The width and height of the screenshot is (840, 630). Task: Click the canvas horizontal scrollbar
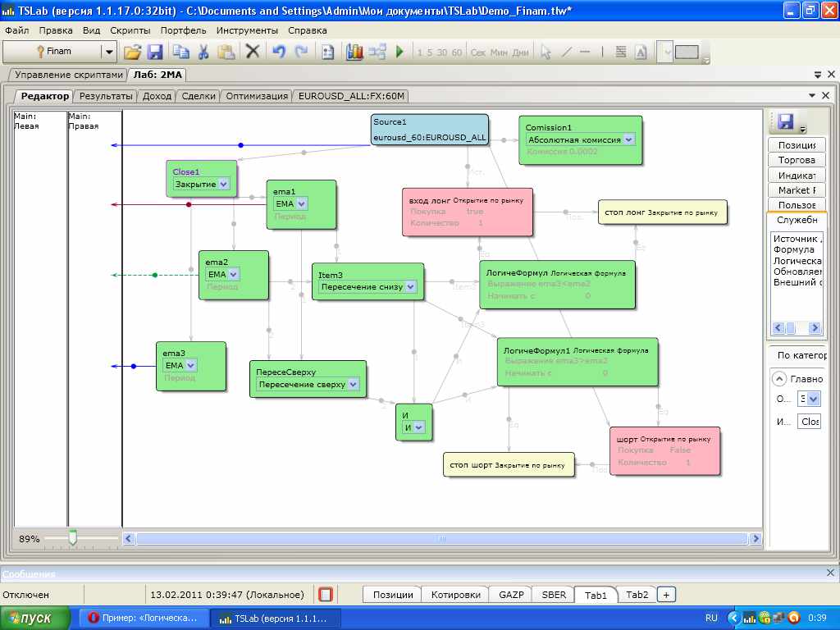(441, 538)
